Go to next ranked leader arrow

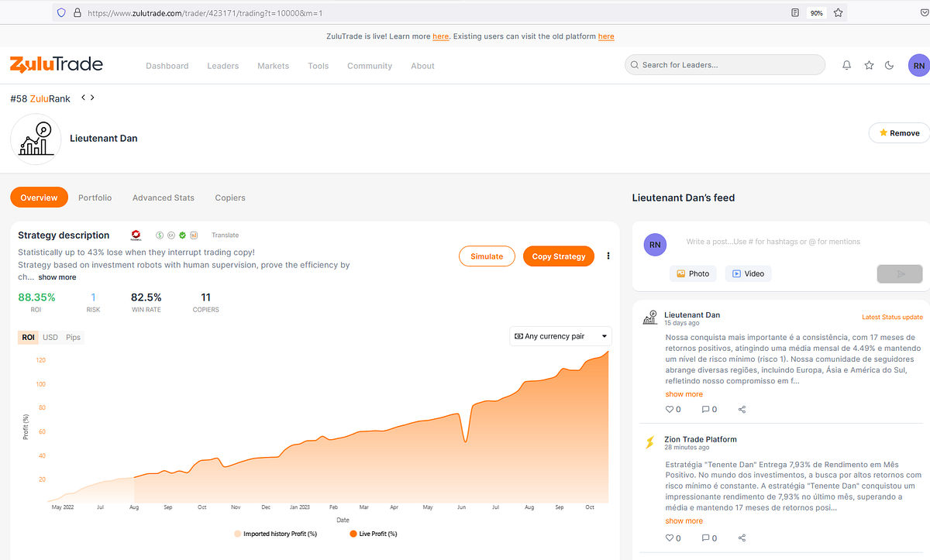click(92, 98)
